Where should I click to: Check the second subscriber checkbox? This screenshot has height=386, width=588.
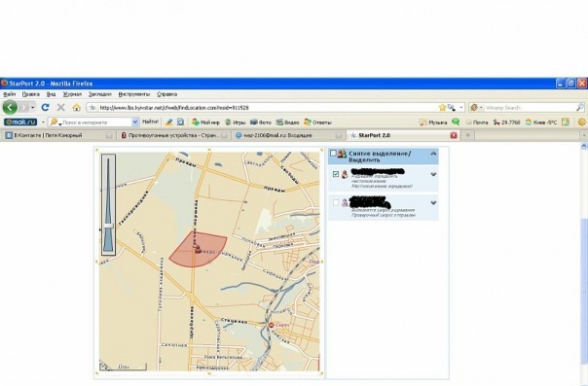point(336,202)
